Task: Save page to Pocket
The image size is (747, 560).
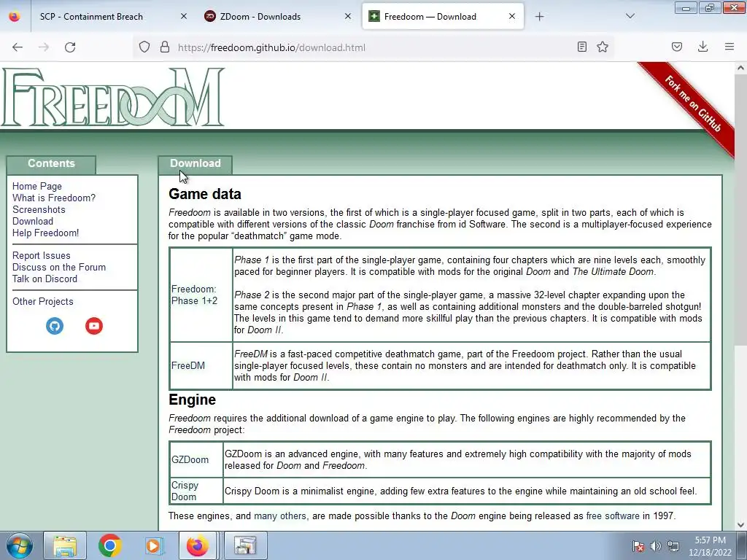Action: [x=677, y=47]
